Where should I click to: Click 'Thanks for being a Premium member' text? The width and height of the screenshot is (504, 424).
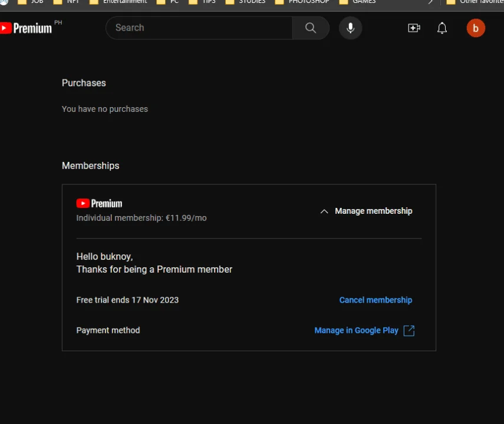[154, 270]
